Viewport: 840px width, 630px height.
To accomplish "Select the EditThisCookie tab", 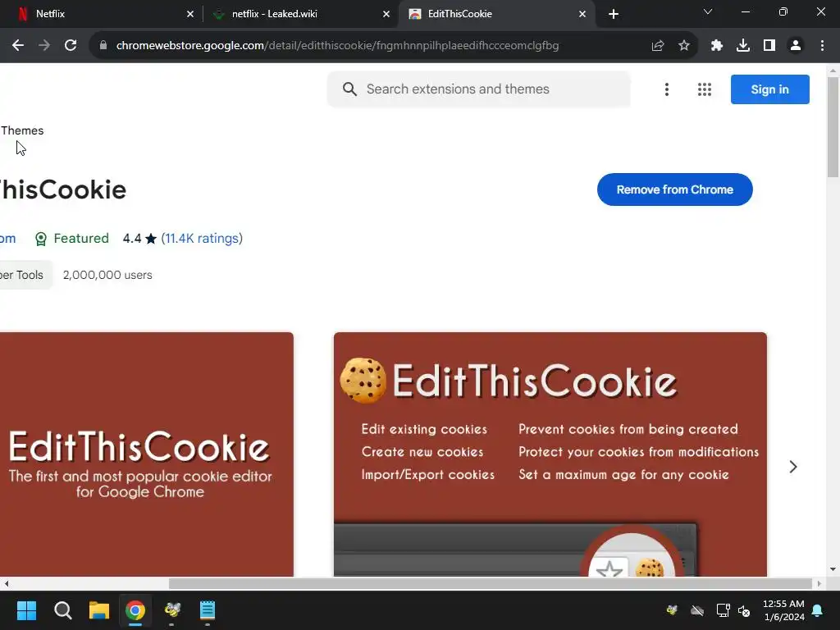I will pyautogui.click(x=496, y=14).
